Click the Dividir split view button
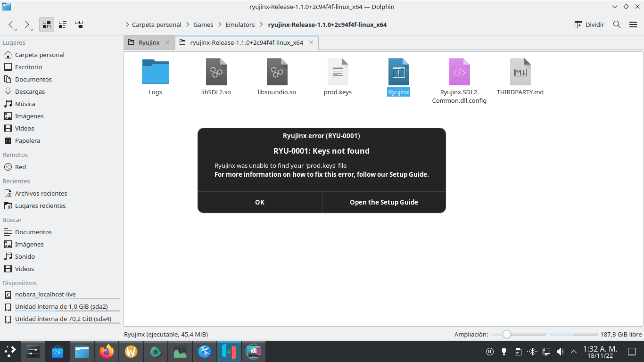The height and width of the screenshot is (362, 644). pos(589,25)
